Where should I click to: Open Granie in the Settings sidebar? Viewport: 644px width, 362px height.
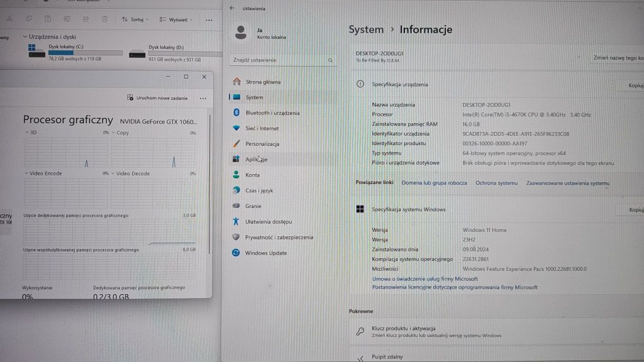click(x=282, y=206)
